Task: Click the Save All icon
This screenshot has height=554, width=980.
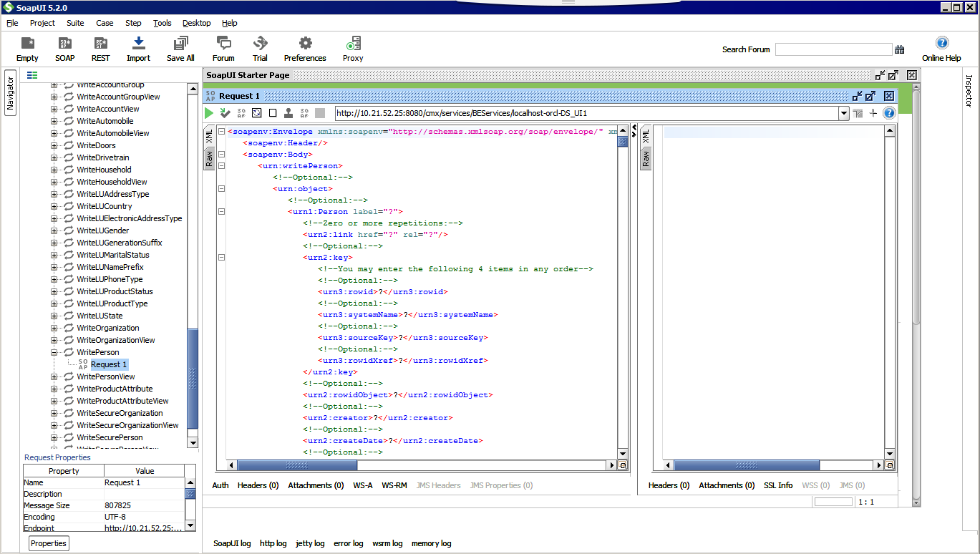Action: point(180,49)
